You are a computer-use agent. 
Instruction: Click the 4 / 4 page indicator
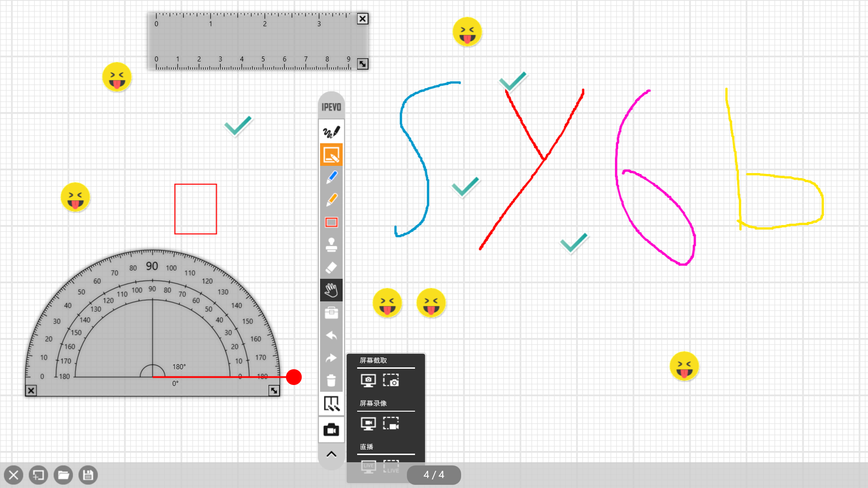coord(434,475)
